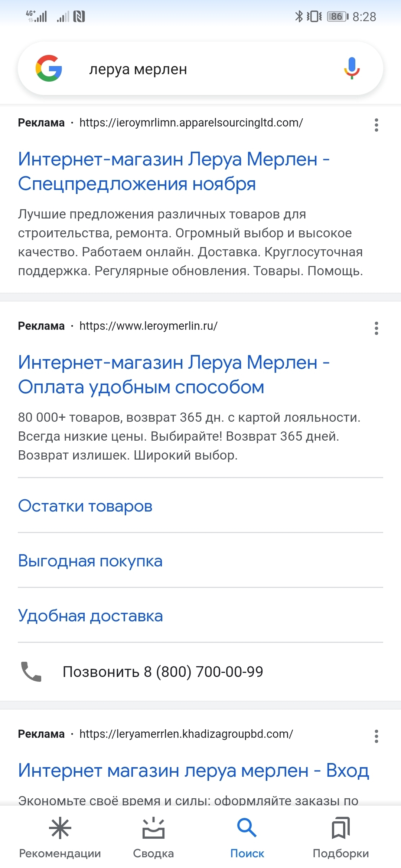
Task: Open 'Оплата удобным способом' ad link
Action: 174,375
